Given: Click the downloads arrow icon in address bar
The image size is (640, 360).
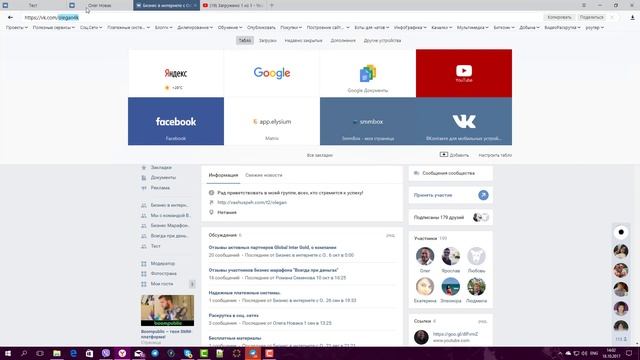Looking at the screenshot, I should [x=632, y=18].
